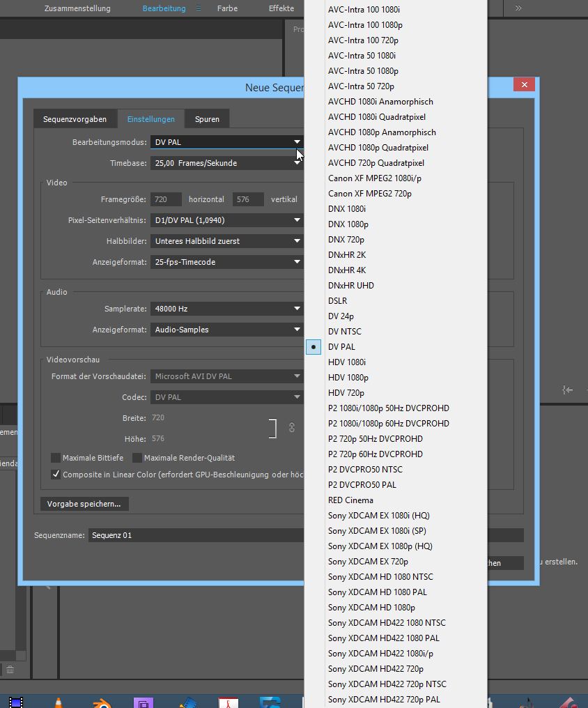This screenshot has width=588, height=708.
Task: Switch to the Sequenzvorgaben tab
Action: [75, 119]
